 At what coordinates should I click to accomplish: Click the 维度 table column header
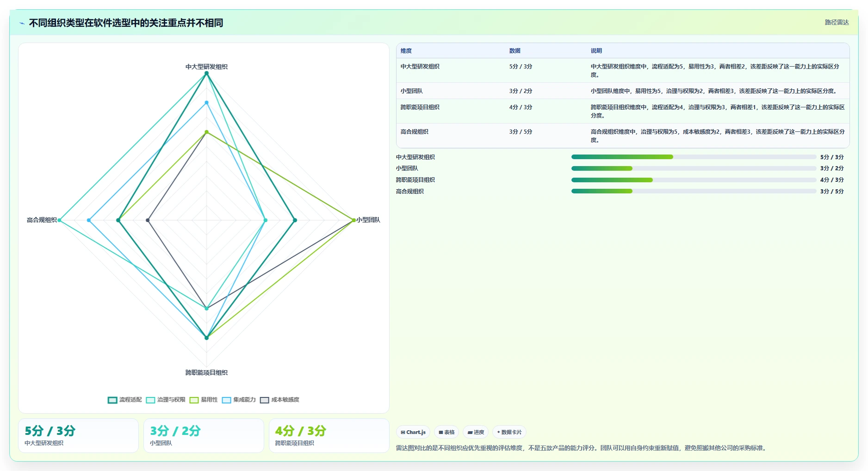[406, 51]
